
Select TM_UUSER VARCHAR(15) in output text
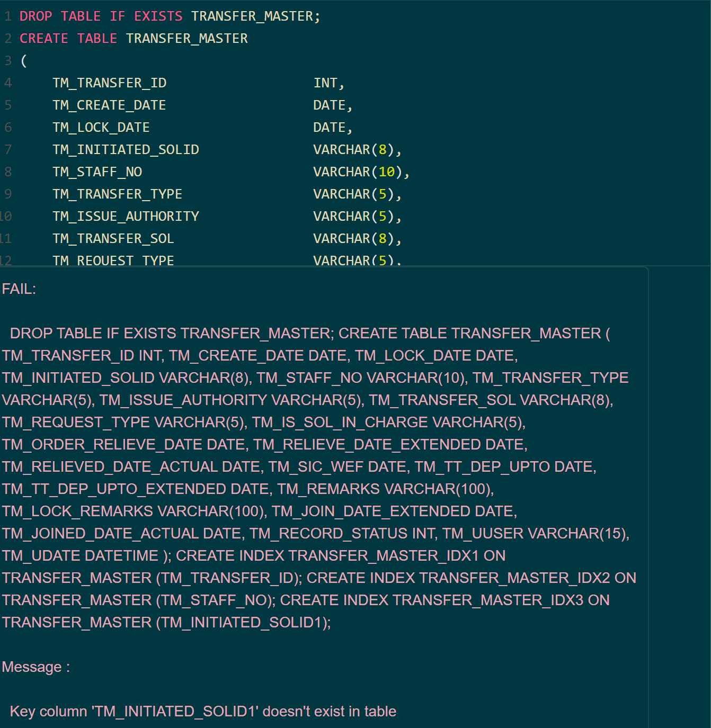(537, 533)
